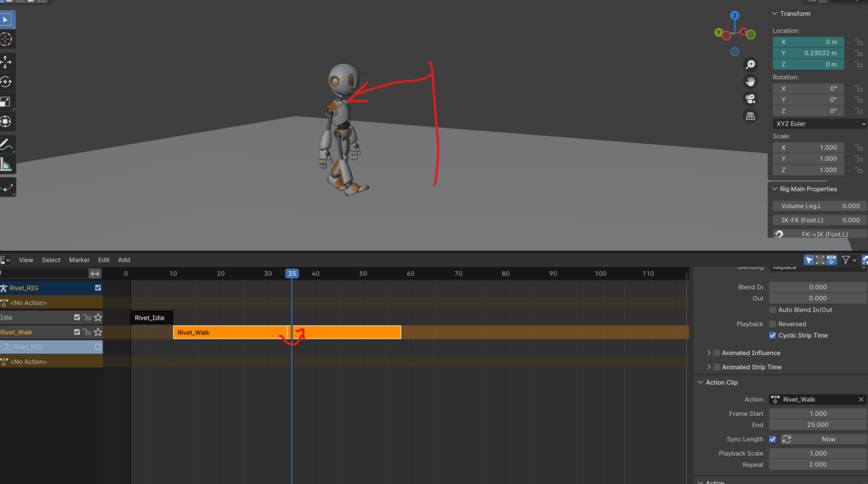Solo the Rivet_Walk track with star

coord(98,333)
